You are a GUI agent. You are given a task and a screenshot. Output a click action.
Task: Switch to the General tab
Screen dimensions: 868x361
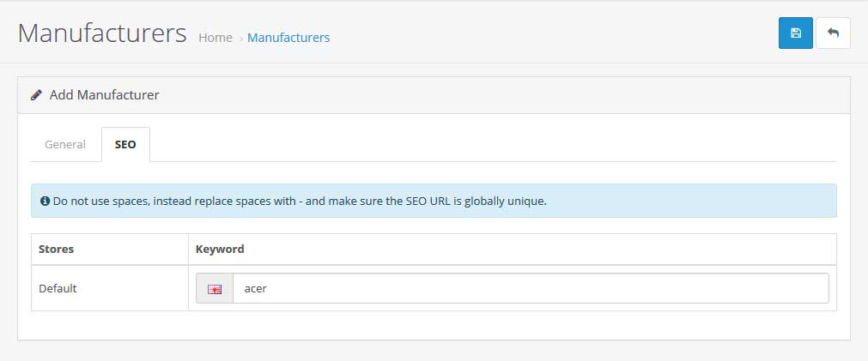click(65, 144)
